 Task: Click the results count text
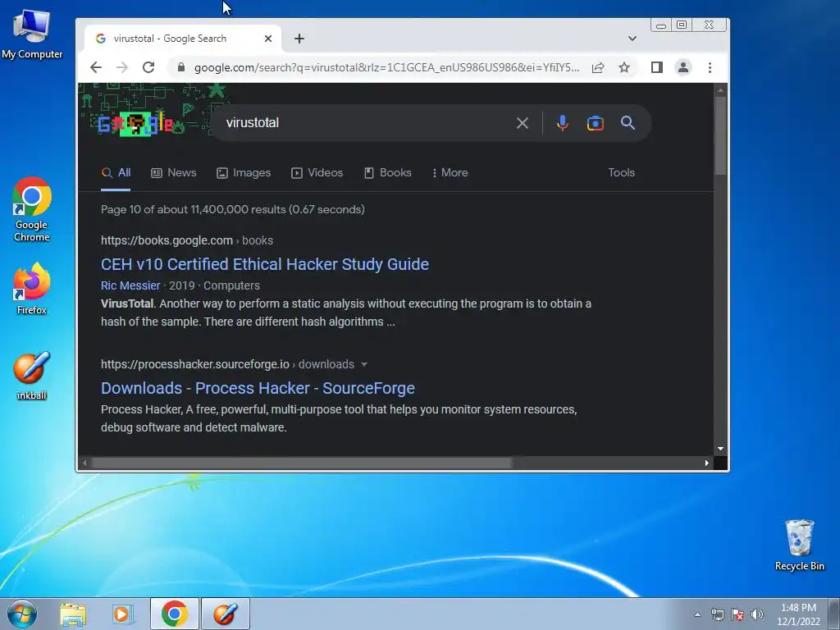232,209
